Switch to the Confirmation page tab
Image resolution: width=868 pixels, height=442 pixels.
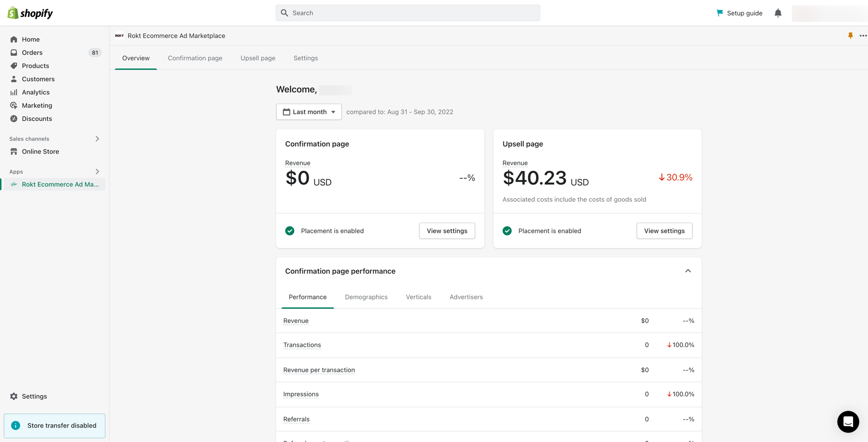pos(195,58)
